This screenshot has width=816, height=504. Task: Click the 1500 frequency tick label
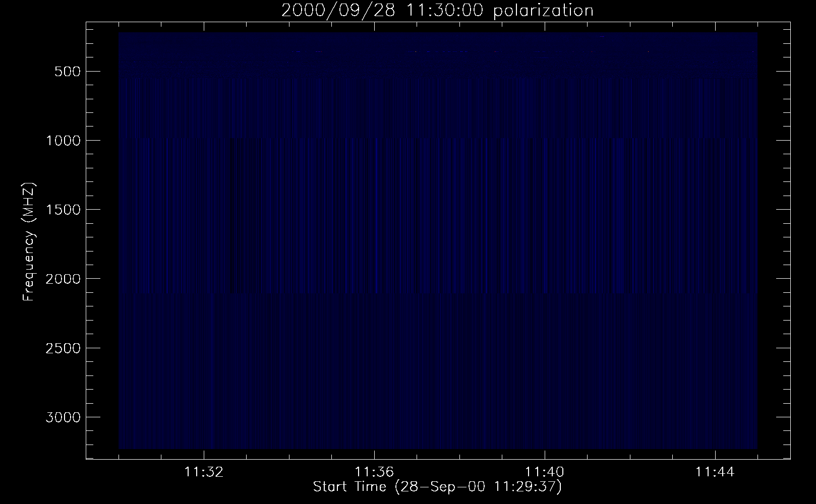click(x=63, y=210)
